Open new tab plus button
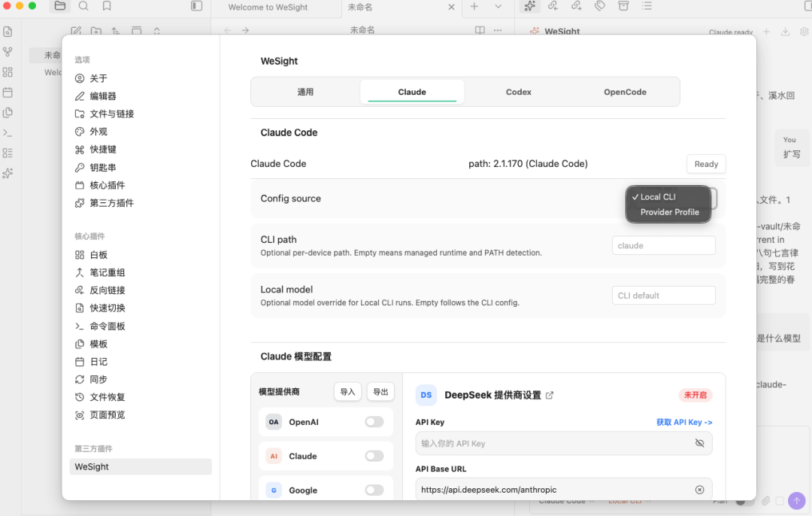812x516 pixels. tap(474, 6)
